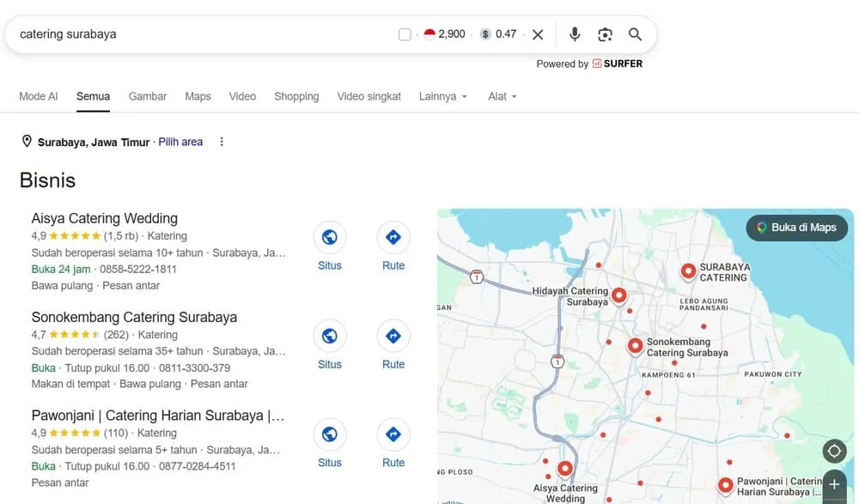Open the Indonesia flag search volume indicator
859x504 pixels.
[x=430, y=34]
